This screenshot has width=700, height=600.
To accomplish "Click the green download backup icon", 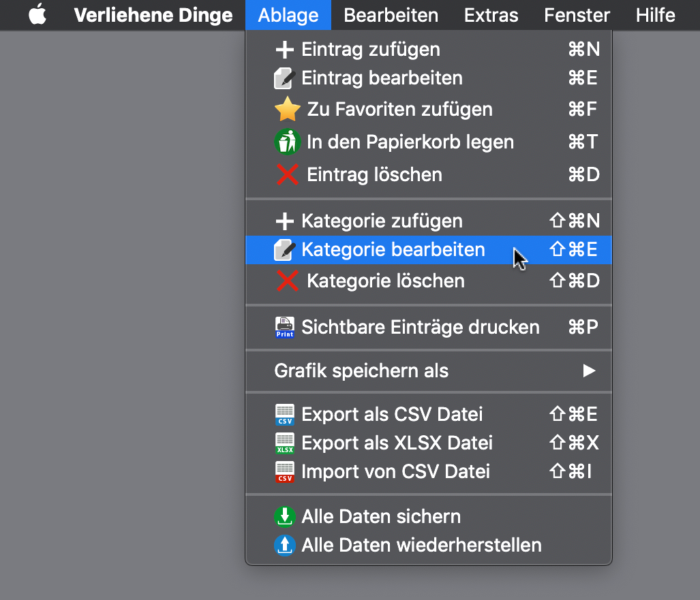I will [x=284, y=517].
